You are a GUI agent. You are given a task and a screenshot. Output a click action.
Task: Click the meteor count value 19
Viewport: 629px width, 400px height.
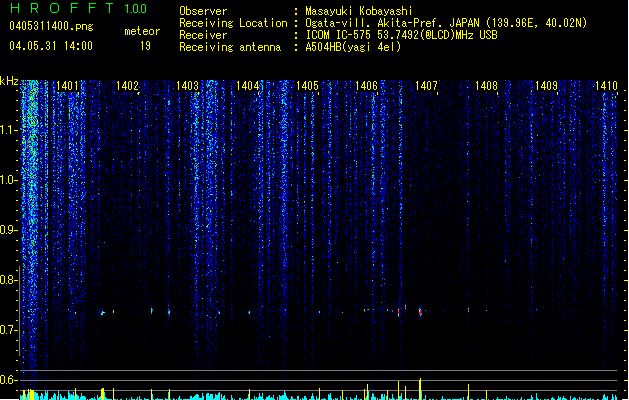pyautogui.click(x=145, y=46)
